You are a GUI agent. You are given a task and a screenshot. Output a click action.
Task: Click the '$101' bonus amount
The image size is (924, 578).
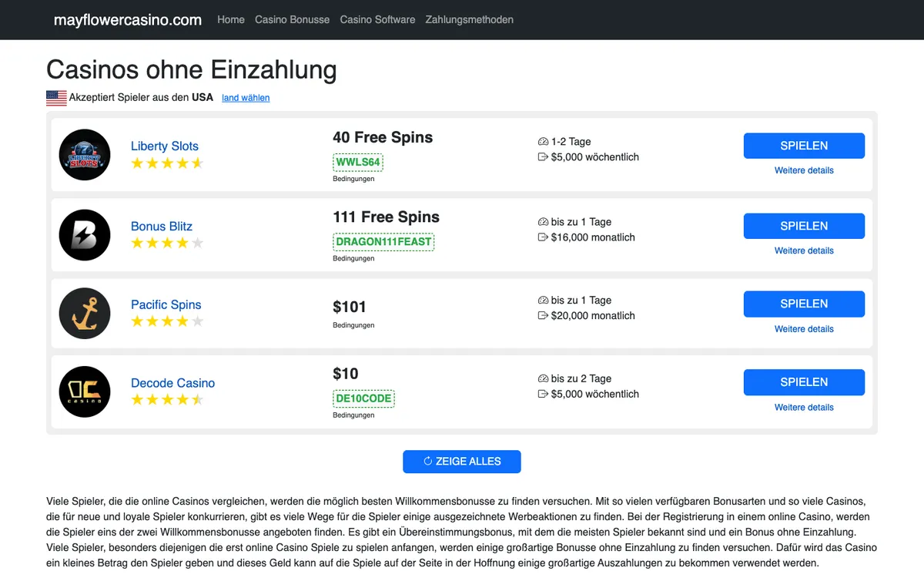[350, 307]
